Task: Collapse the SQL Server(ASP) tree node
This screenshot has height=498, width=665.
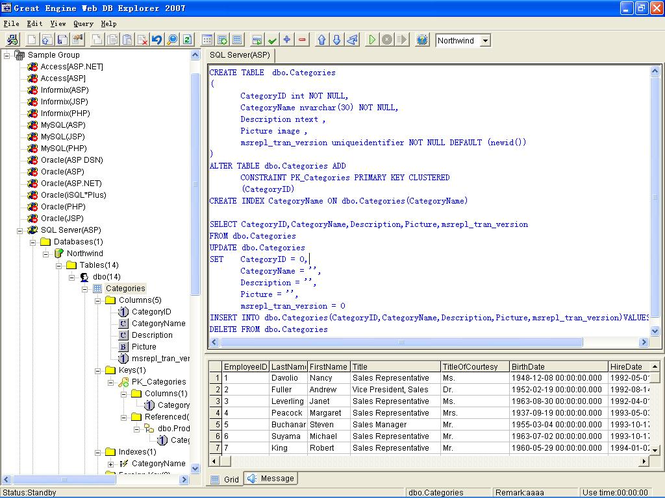Action: click(20, 230)
